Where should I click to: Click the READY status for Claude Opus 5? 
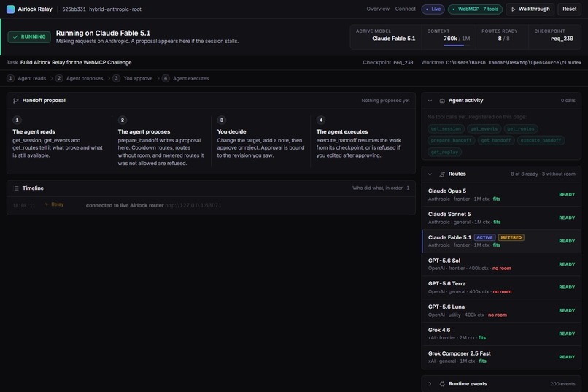[567, 195]
